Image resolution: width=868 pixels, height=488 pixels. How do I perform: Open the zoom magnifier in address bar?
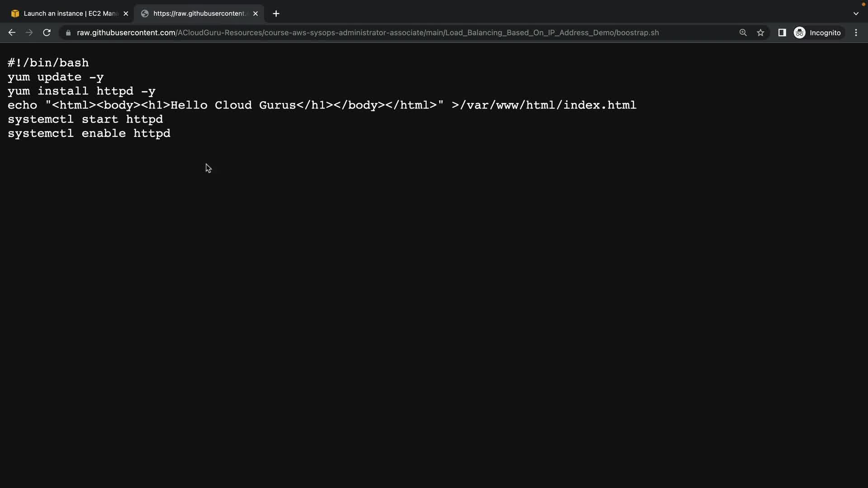coord(743,33)
